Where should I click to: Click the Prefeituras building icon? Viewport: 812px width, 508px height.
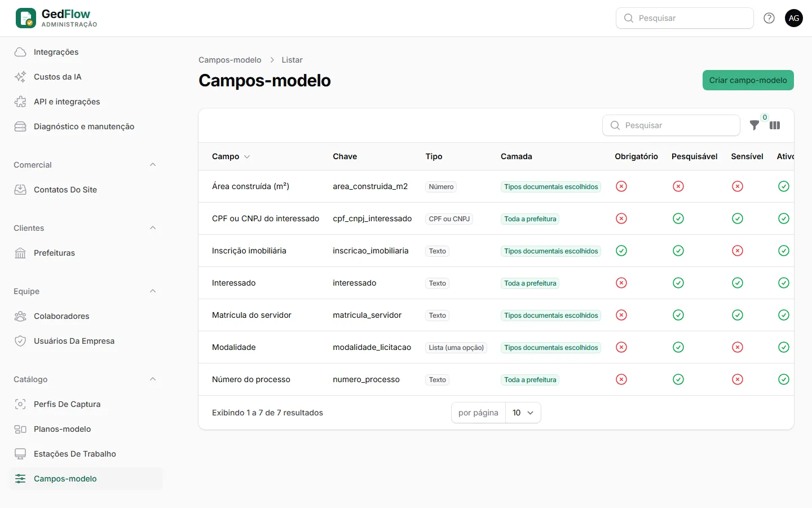pyautogui.click(x=20, y=253)
